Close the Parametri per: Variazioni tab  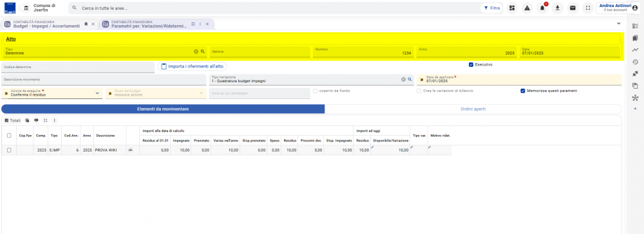pyautogui.click(x=207, y=24)
